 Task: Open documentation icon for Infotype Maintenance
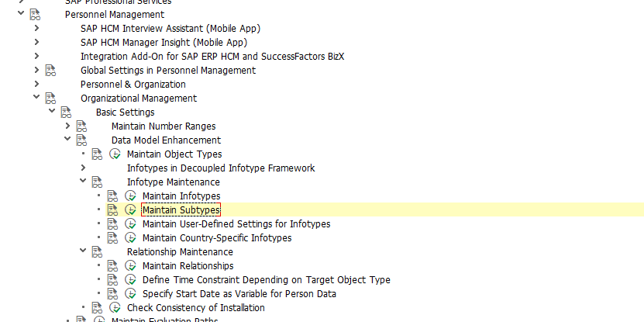tap(97, 182)
